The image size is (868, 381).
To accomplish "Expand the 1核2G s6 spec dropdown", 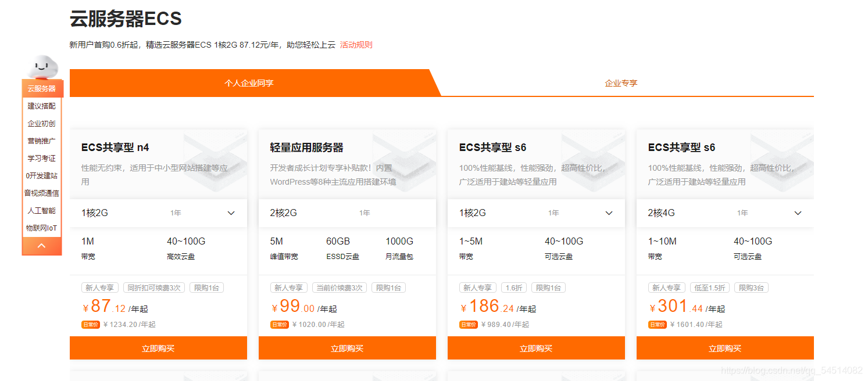I will [536, 213].
